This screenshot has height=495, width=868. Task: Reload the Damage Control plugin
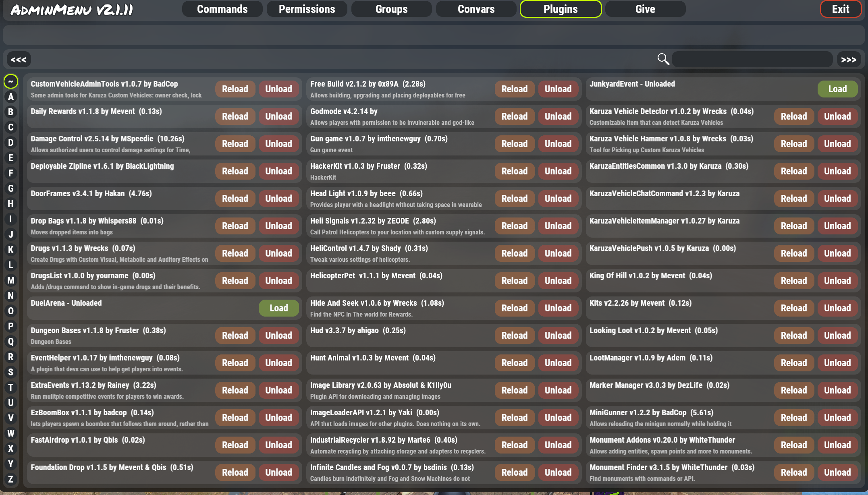[235, 144]
